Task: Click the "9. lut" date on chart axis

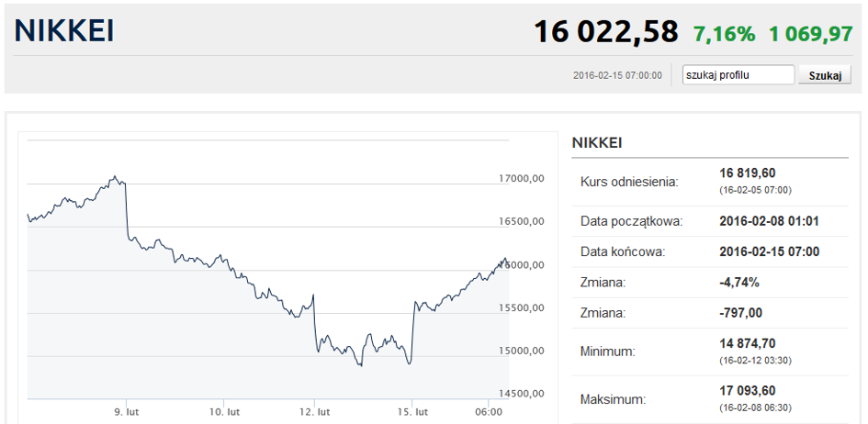Action: tap(127, 411)
